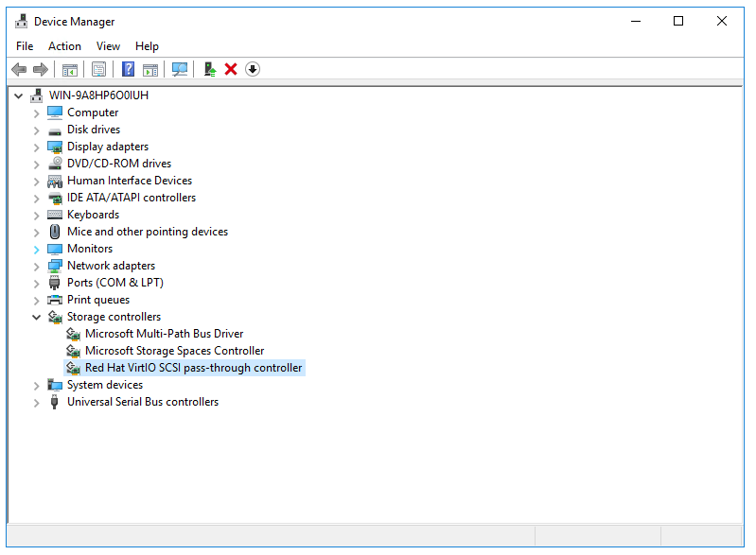
Task: Collapse the WIN-9A8HP6O0IUH root node
Action: click(x=18, y=95)
